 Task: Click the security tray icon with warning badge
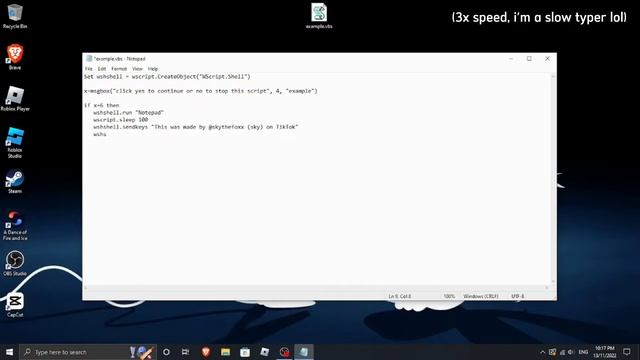click(x=553, y=352)
